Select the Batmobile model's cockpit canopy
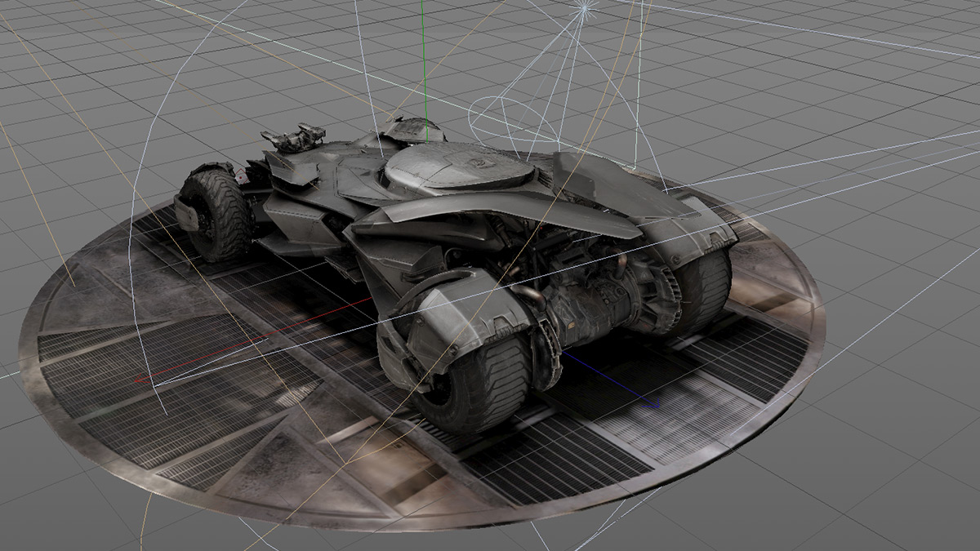This screenshot has height=551, width=980. (x=457, y=167)
